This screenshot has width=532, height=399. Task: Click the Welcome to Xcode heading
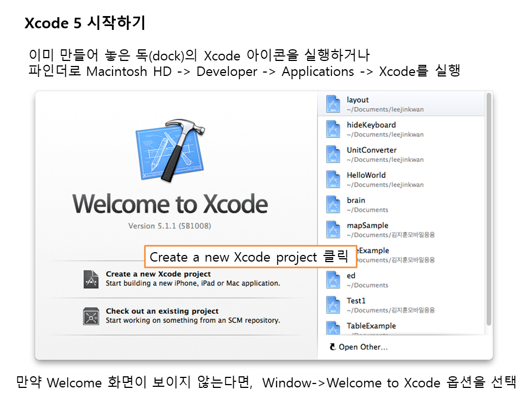tap(170, 204)
